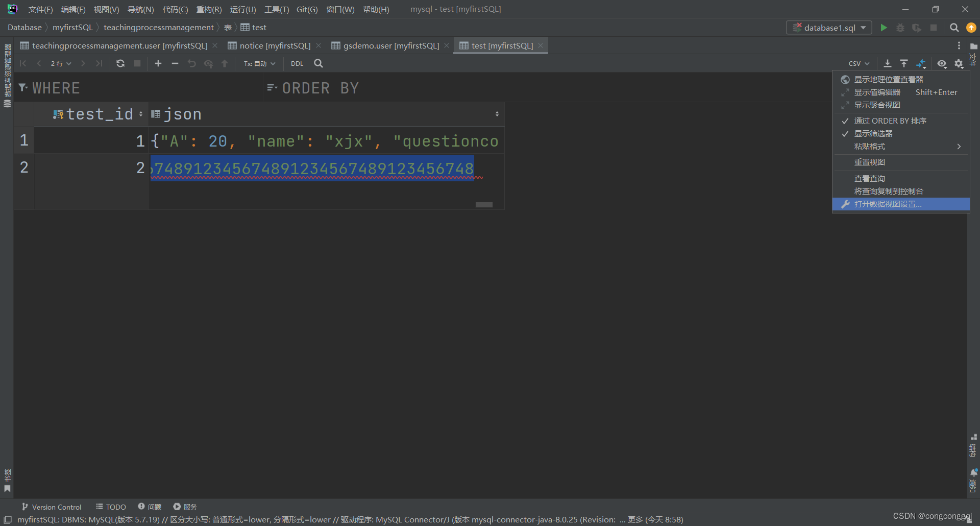Screen dimensions: 980x526
Task: Import data upload icon
Action: click(904, 63)
